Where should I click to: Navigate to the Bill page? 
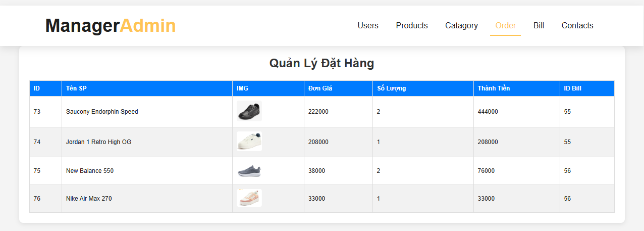pos(539,25)
